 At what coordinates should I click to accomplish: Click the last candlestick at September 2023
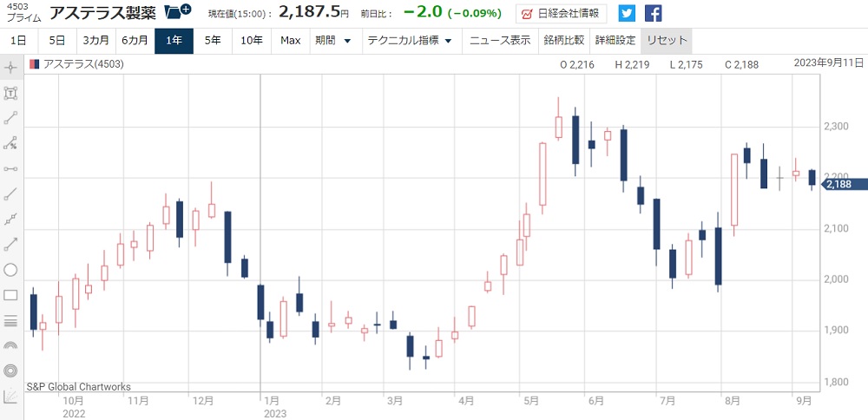click(x=812, y=178)
